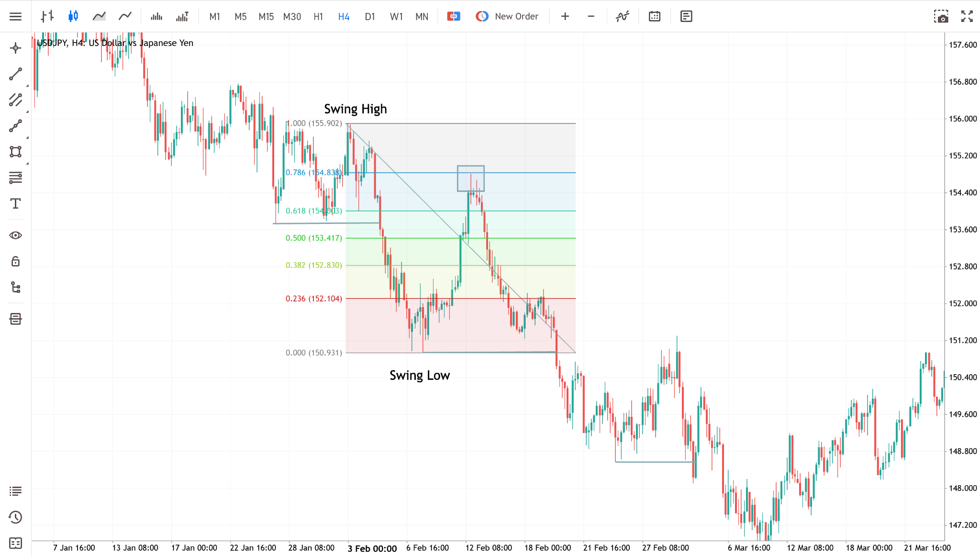Click the 0.236 (152.104) Fibonacci label
This screenshot has height=556, width=980.
click(314, 299)
